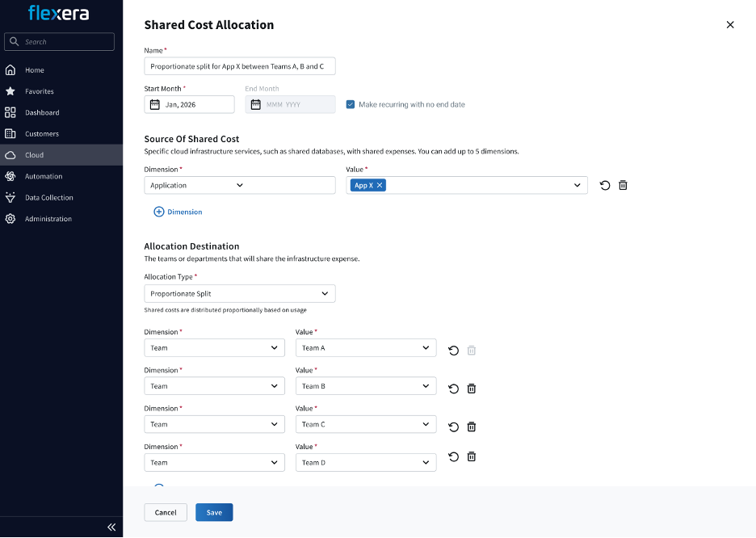Reset the Application source dimension row
This screenshot has width=756, height=538.
tap(605, 185)
